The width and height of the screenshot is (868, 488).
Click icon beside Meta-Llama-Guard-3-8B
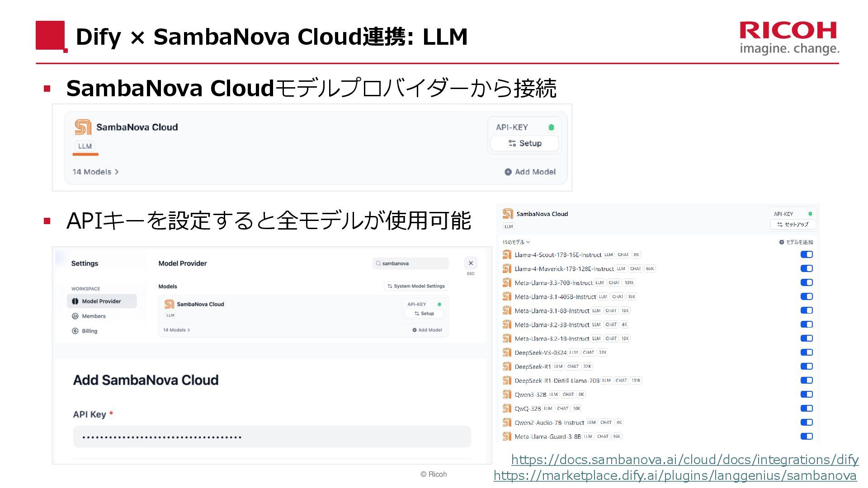[x=507, y=437]
